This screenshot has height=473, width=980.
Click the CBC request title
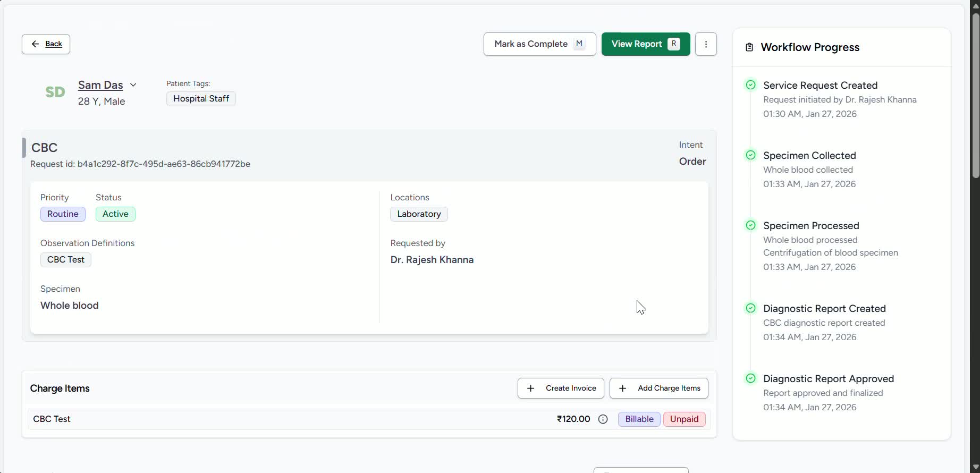[44, 148]
